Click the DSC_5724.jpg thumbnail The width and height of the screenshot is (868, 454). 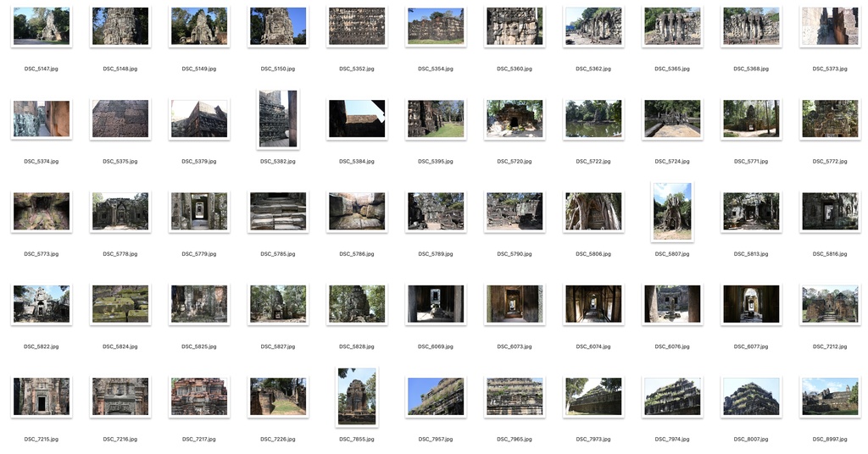point(672,119)
